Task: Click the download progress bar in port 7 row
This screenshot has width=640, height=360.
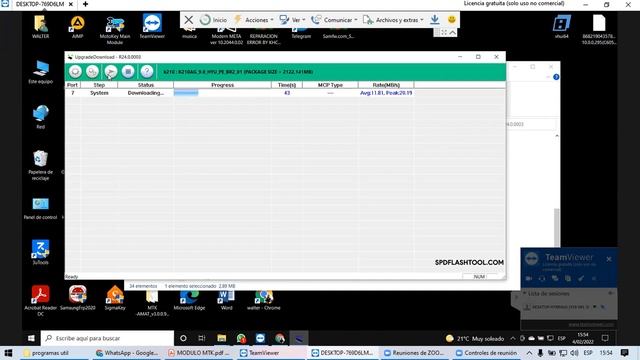Action: [x=222, y=93]
